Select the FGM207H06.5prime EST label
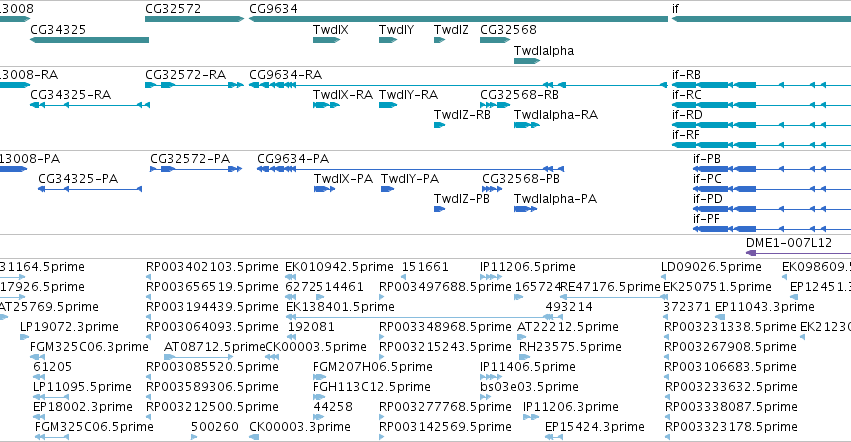The height and width of the screenshot is (442, 851). [x=373, y=367]
